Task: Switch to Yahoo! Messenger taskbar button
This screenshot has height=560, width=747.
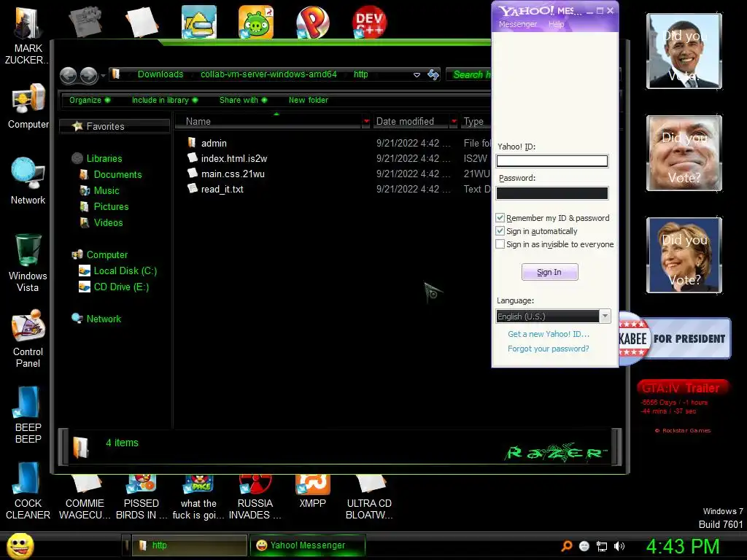Action: (307, 545)
